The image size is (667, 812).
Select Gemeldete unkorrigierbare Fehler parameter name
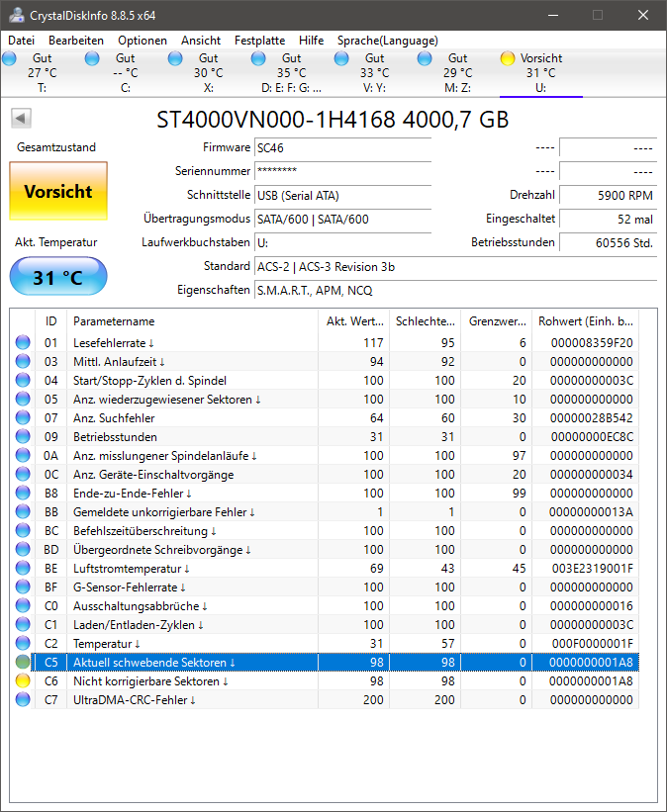coord(164,512)
